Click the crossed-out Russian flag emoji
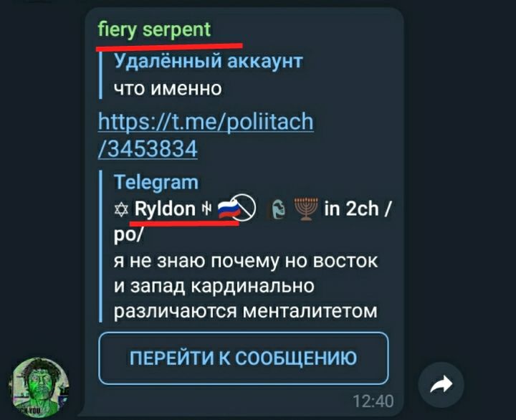Viewport: 516px width, 420px height. (x=237, y=208)
